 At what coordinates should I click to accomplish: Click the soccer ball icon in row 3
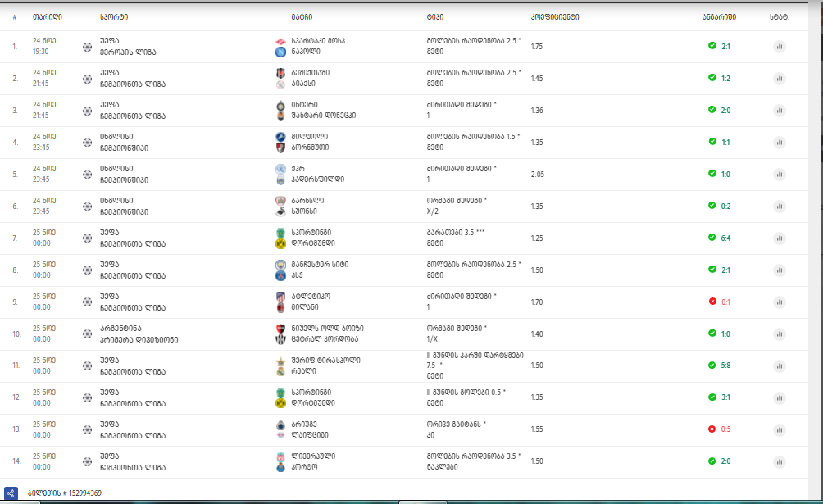pos(88,111)
